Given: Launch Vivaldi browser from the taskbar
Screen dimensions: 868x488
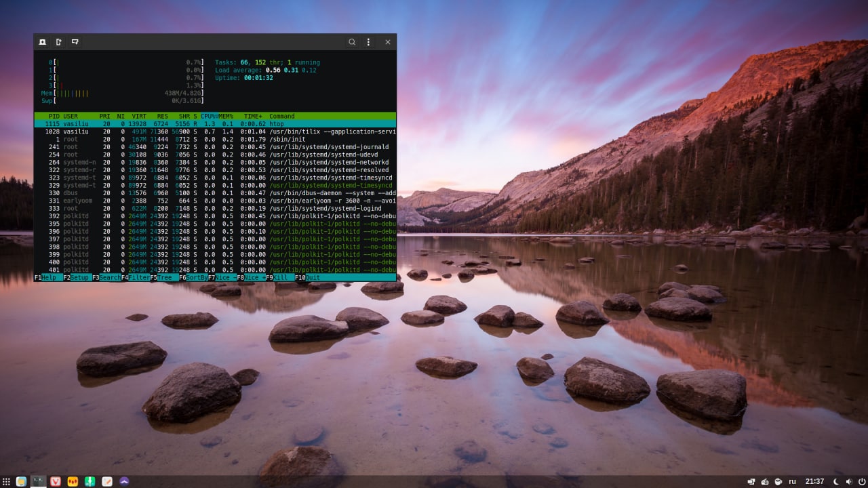Looking at the screenshot, I should pyautogui.click(x=56, y=481).
